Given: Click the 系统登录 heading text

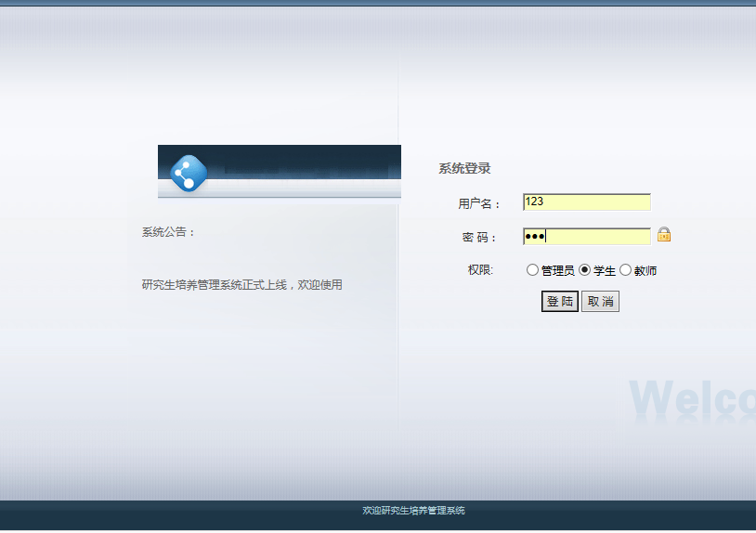Looking at the screenshot, I should [x=464, y=168].
